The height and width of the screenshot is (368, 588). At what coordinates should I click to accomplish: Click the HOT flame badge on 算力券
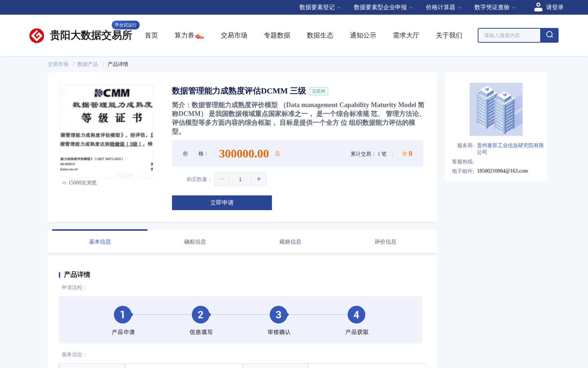(x=200, y=36)
